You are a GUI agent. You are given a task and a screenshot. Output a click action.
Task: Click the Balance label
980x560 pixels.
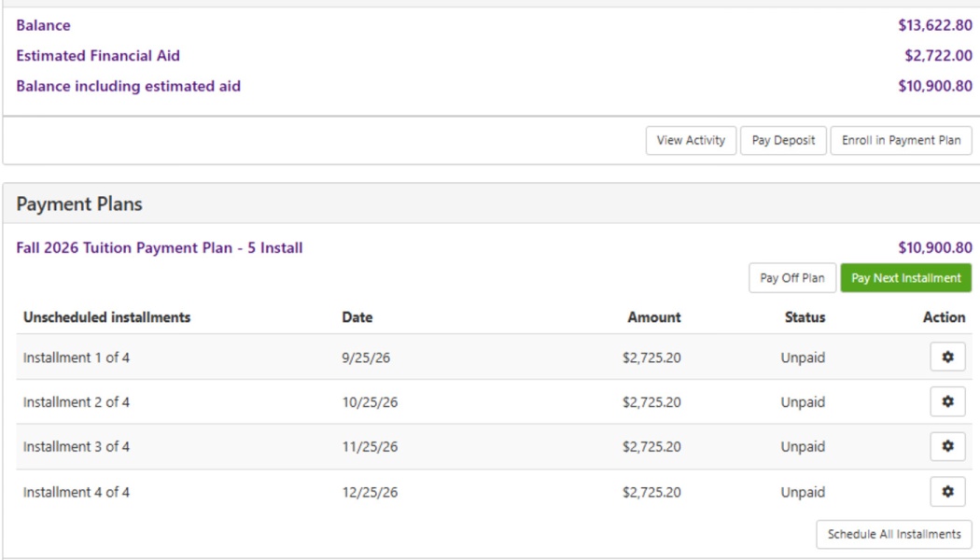pyautogui.click(x=43, y=25)
